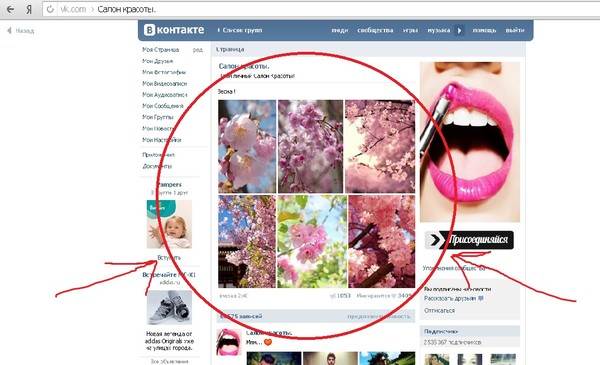Click the Мне нравится like counter
600x365 pixels.
tap(384, 296)
